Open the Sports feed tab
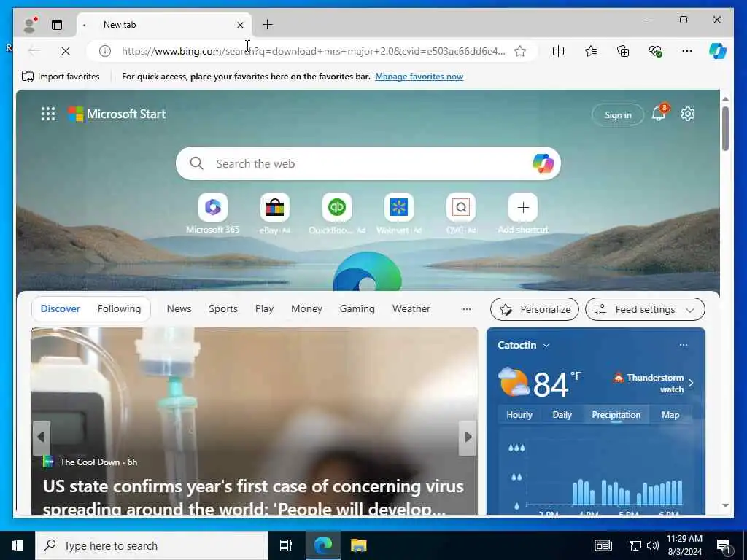The height and width of the screenshot is (560, 747). [223, 308]
